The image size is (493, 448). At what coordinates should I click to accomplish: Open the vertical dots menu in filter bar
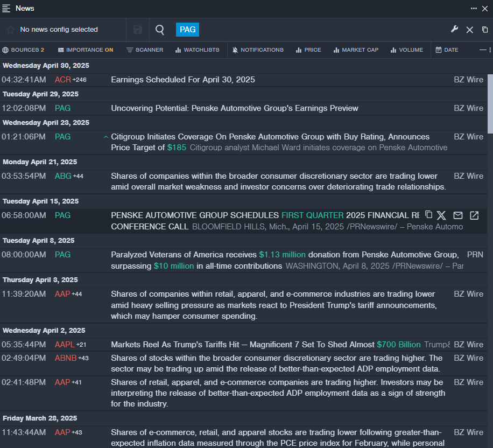pyautogui.click(x=490, y=50)
